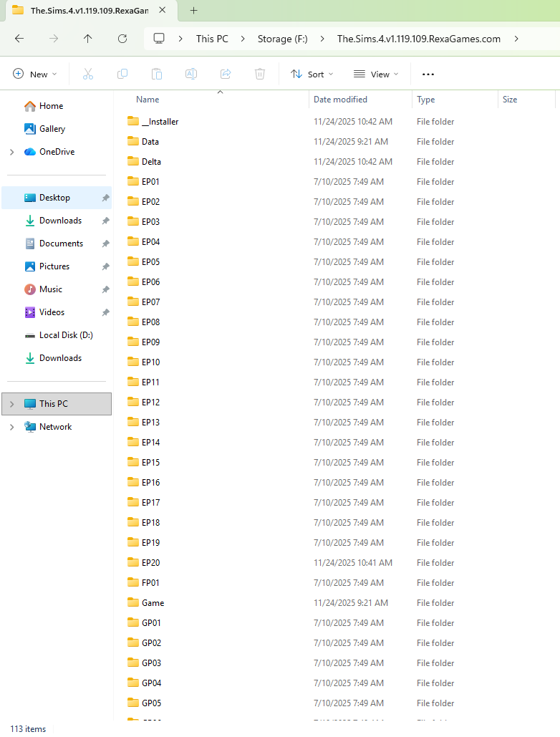560x737 pixels.
Task: Refresh the current folder view
Action: (122, 39)
